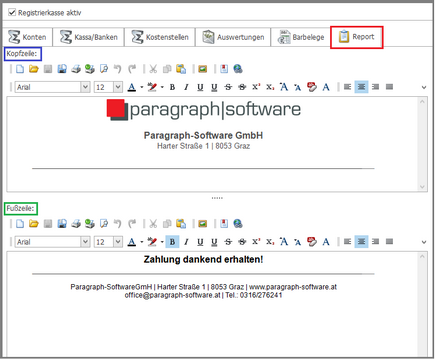The height and width of the screenshot is (360, 435).
Task: Toggle bold in Fußzeile formatting bar
Action: coord(172,242)
